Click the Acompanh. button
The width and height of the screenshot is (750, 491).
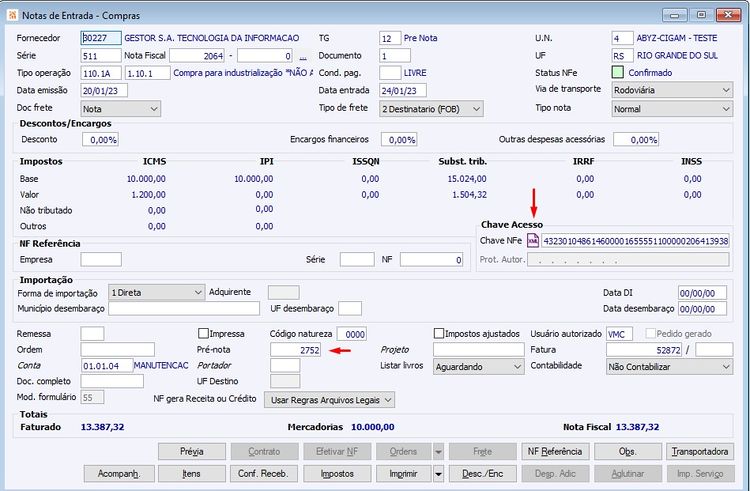pyautogui.click(x=119, y=474)
